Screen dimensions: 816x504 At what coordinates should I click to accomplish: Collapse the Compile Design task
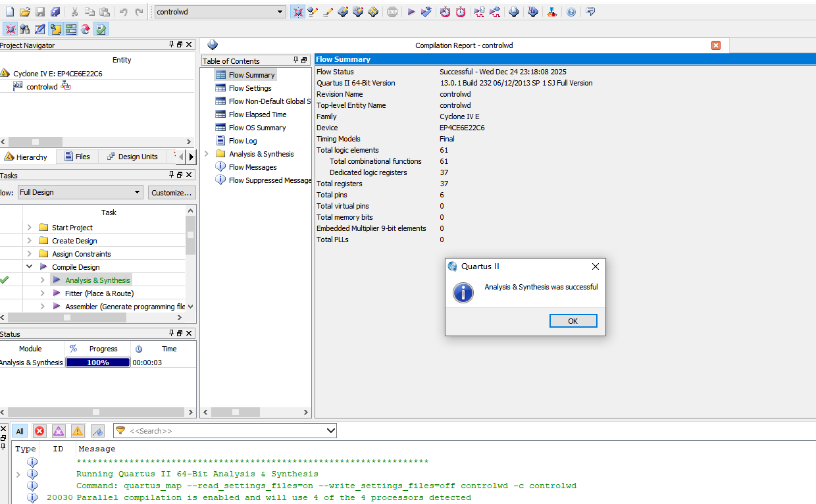tap(29, 267)
